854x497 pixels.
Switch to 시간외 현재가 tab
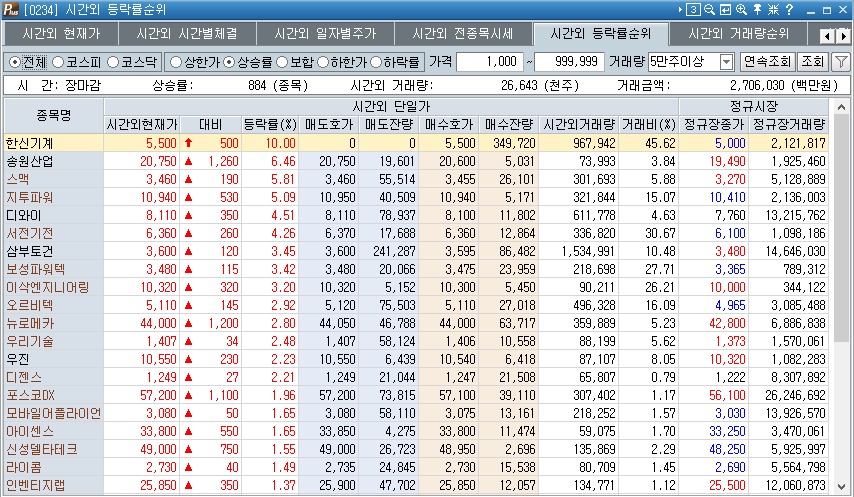61,34
